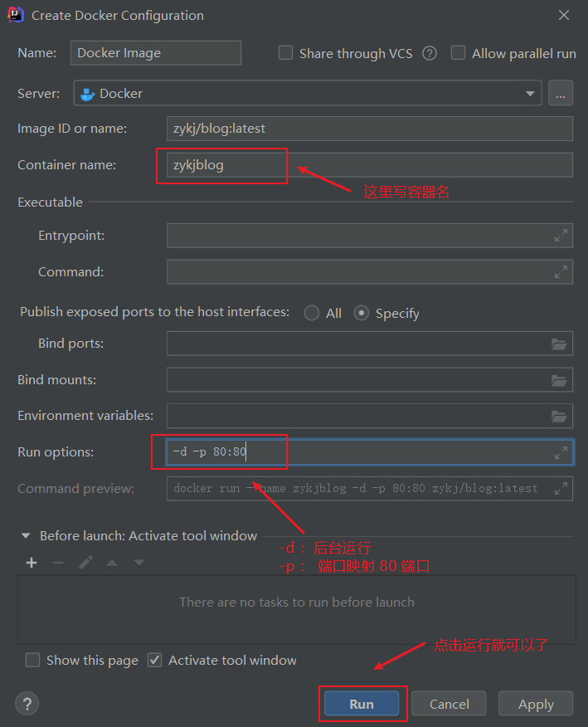
Task: Expand the Entrypoint field editor
Action: 561,236
